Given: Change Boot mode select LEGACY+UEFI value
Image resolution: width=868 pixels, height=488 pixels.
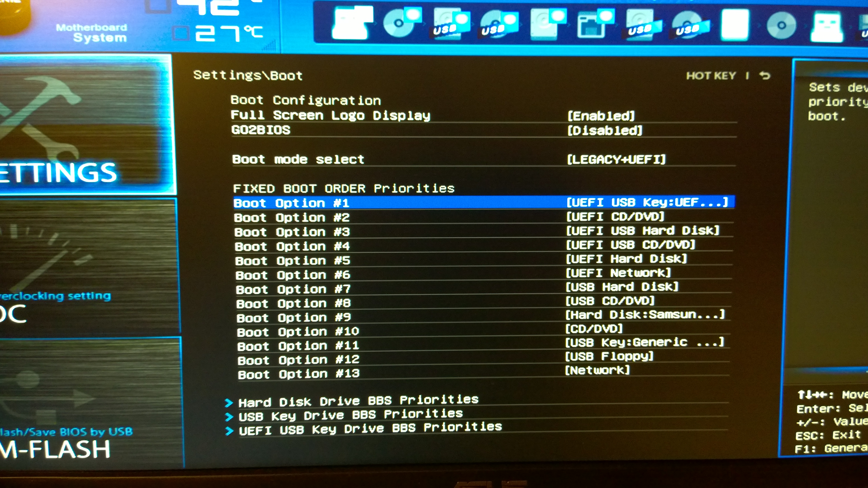Looking at the screenshot, I should tap(616, 159).
